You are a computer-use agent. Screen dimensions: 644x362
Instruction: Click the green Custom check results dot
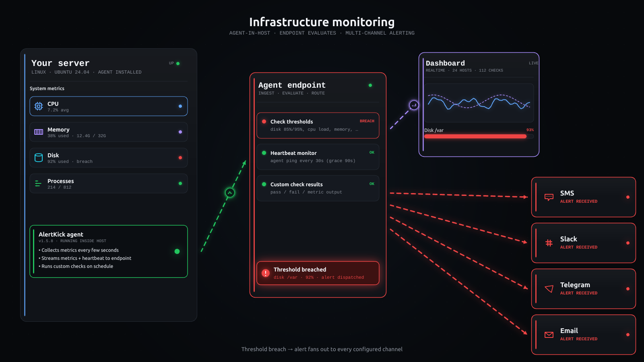264,184
